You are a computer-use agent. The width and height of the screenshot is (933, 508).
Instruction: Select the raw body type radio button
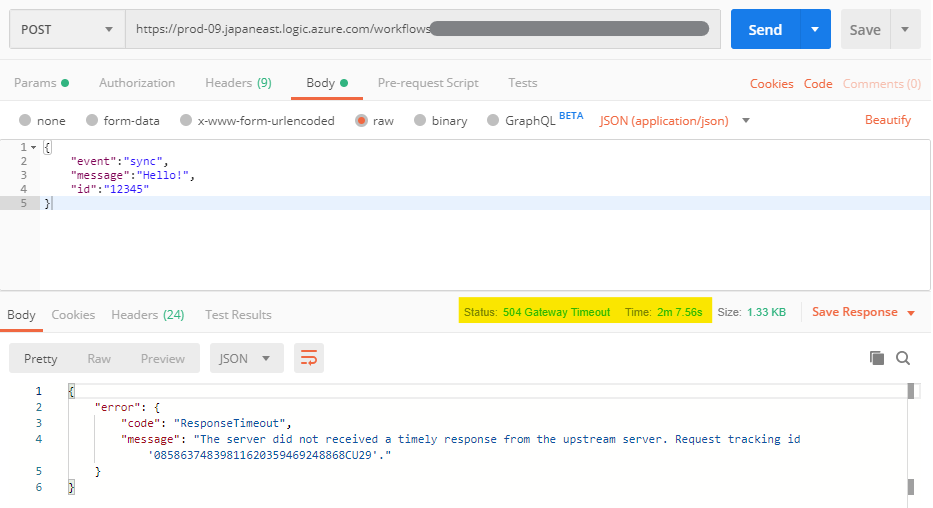click(x=361, y=121)
